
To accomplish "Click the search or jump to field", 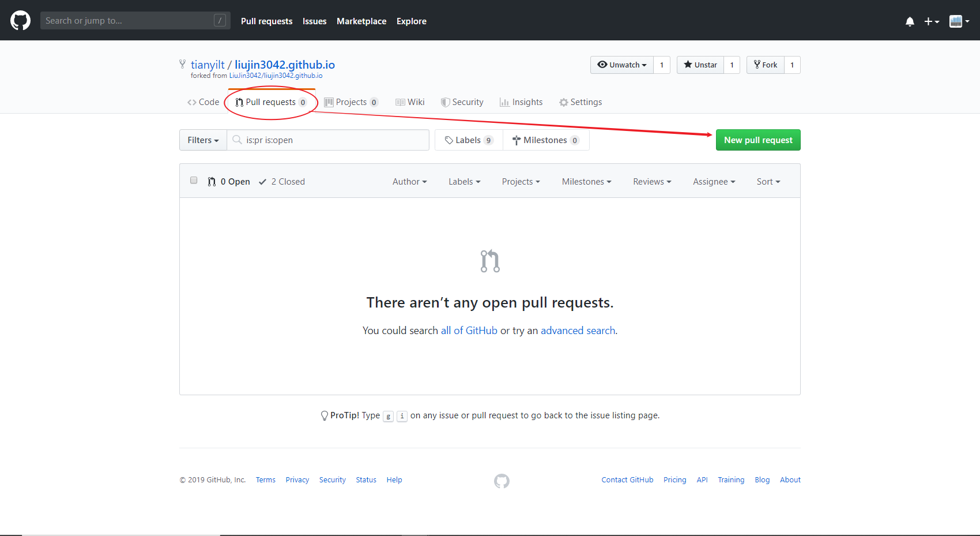I will [x=135, y=21].
